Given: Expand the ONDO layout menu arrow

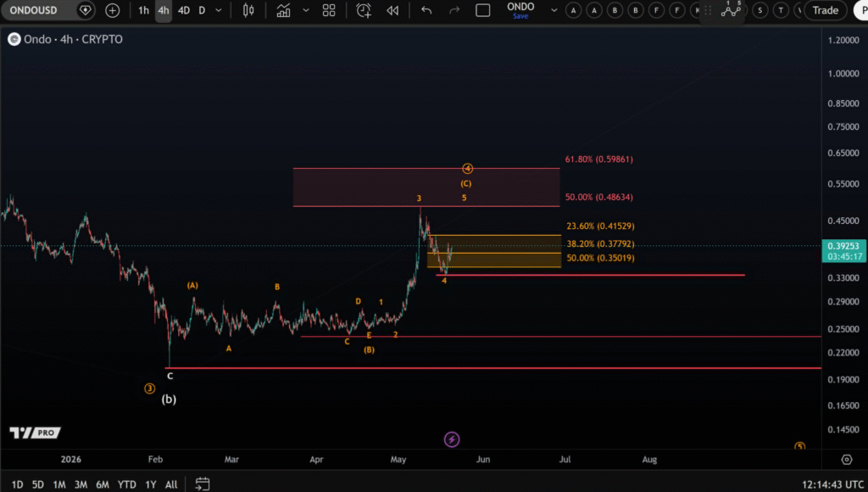Looking at the screenshot, I should 554,10.
